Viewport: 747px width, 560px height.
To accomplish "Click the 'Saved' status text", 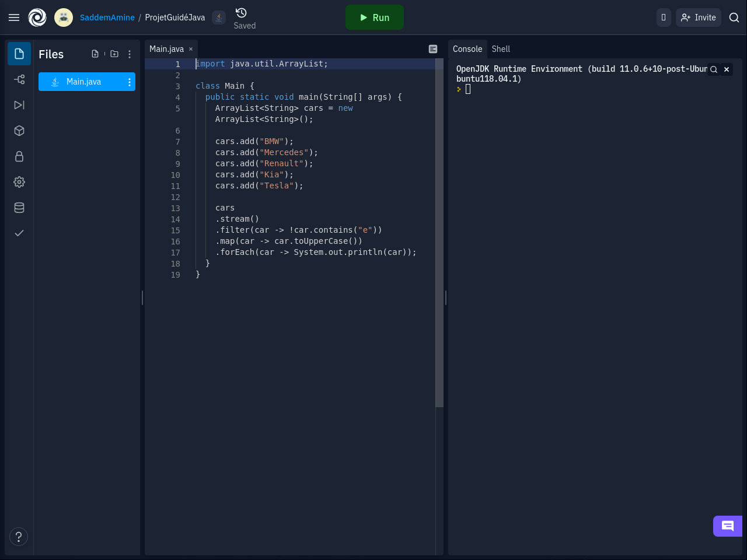I will pos(245,26).
